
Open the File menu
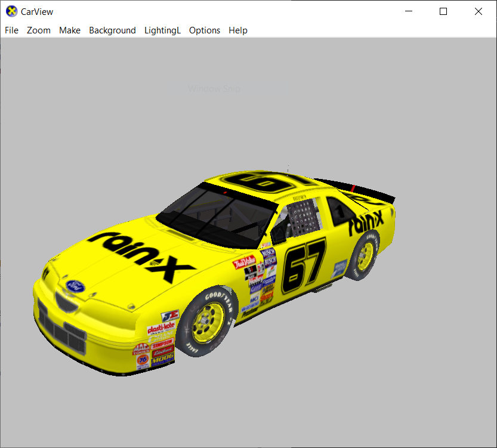pos(11,30)
